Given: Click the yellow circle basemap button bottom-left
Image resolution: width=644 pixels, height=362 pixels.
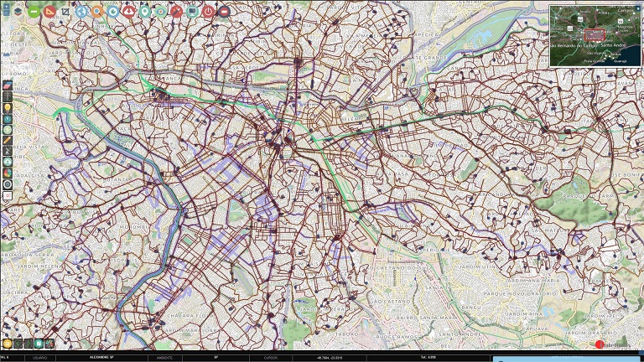Looking at the screenshot, I should pyautogui.click(x=8, y=343).
